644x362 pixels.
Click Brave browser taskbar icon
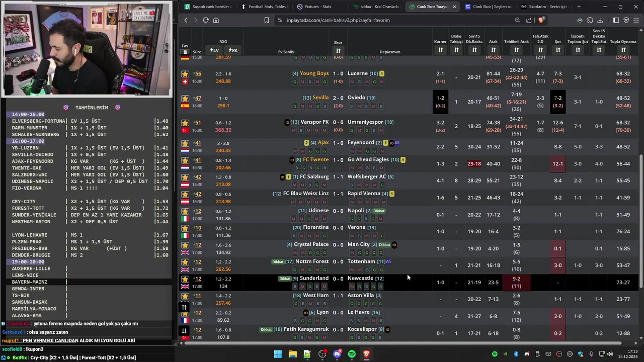click(x=367, y=354)
